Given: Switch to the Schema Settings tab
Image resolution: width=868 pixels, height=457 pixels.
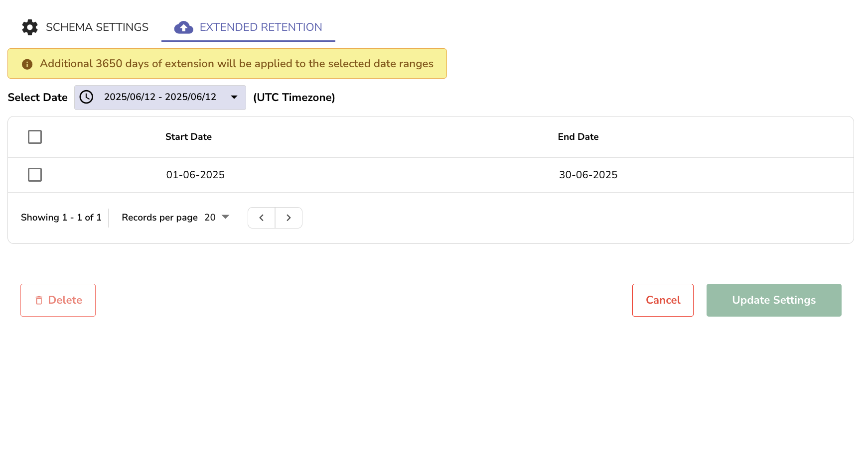Looking at the screenshot, I should [x=97, y=27].
